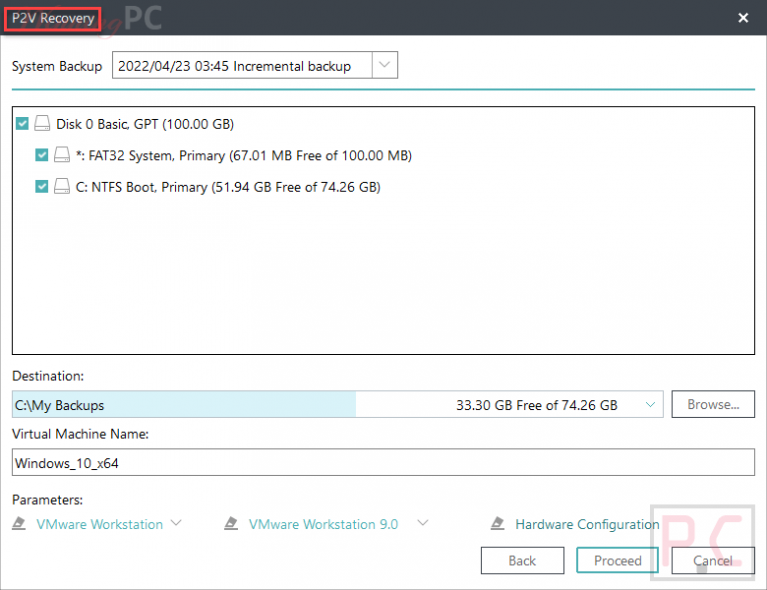This screenshot has height=590, width=767.
Task: Select the FAT32 System, Primary row text
Action: click(x=244, y=156)
